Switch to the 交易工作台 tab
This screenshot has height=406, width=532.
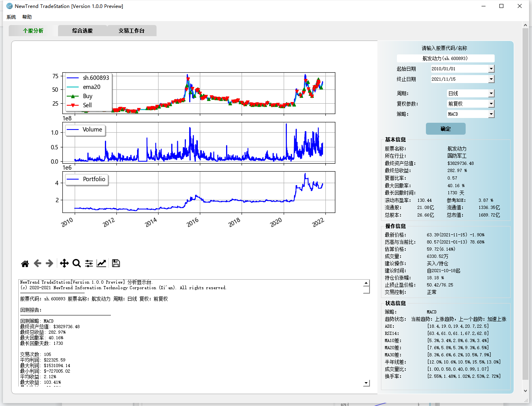click(x=132, y=31)
